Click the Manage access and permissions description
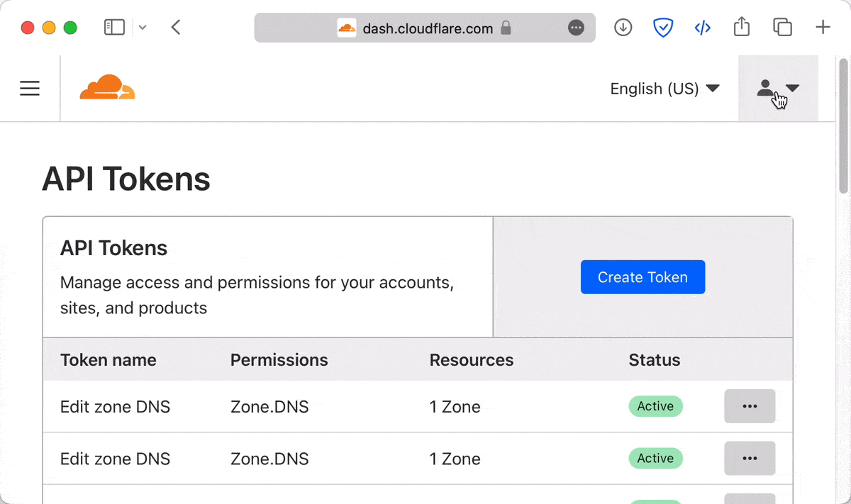The height and width of the screenshot is (504, 851). coord(257,296)
